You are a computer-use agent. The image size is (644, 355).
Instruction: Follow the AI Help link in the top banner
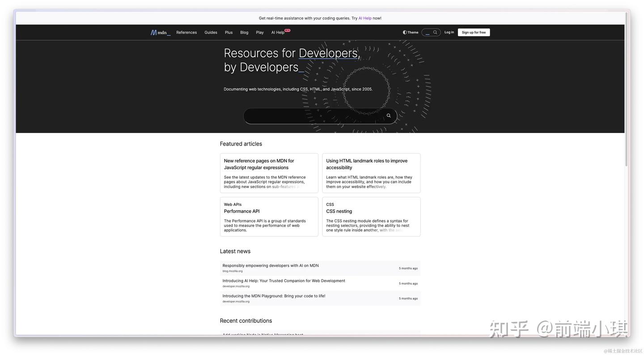point(365,18)
